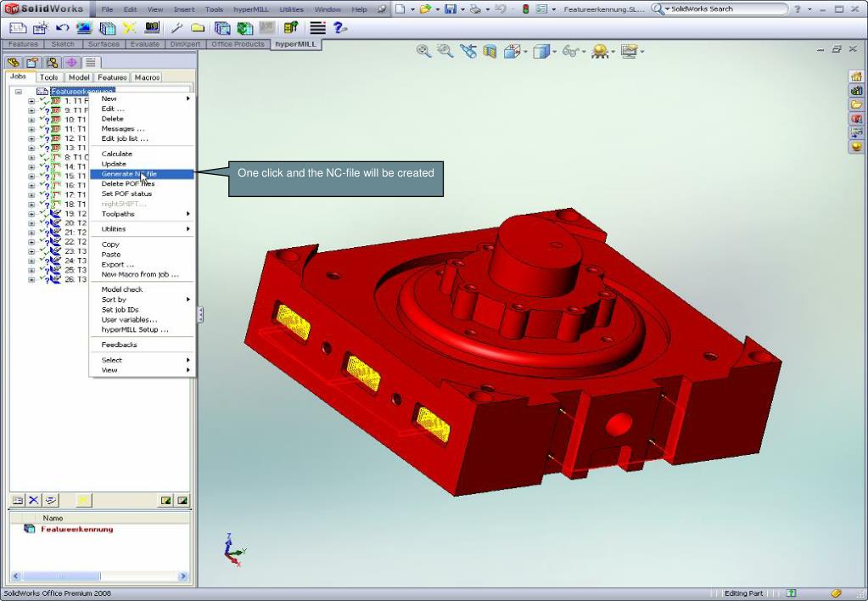
Task: Click the home icon in the right task pane
Action: tap(856, 76)
